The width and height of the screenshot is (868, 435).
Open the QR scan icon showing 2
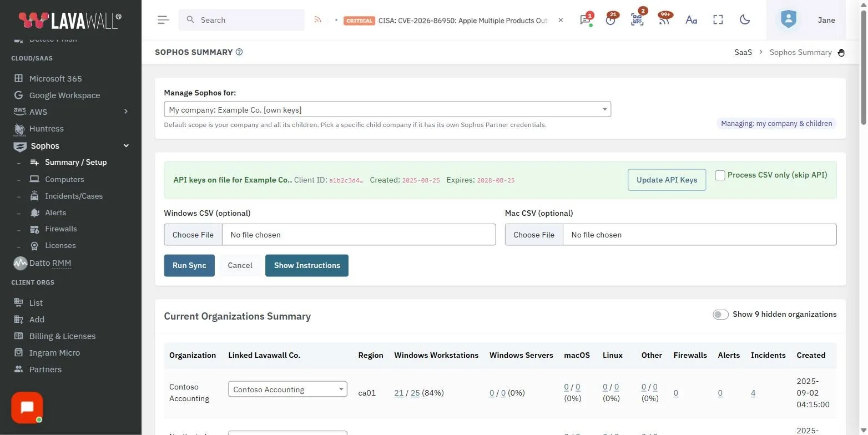point(637,20)
